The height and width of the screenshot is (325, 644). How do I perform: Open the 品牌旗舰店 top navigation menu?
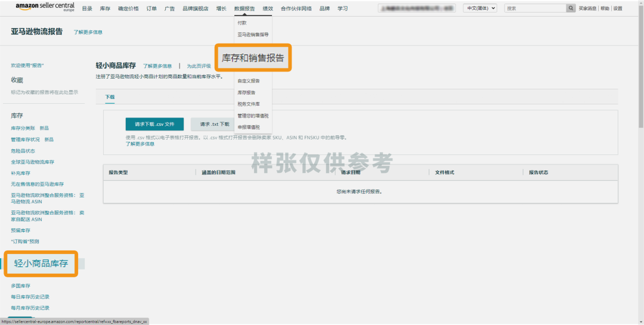(x=196, y=8)
